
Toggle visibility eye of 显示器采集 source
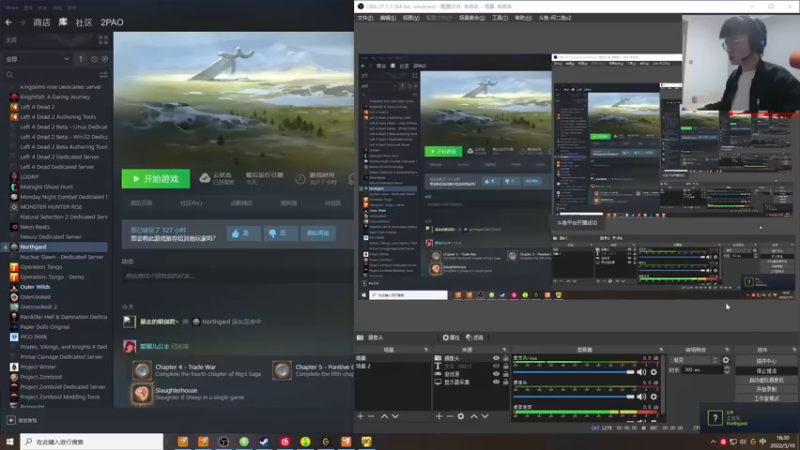pyautogui.click(x=496, y=382)
